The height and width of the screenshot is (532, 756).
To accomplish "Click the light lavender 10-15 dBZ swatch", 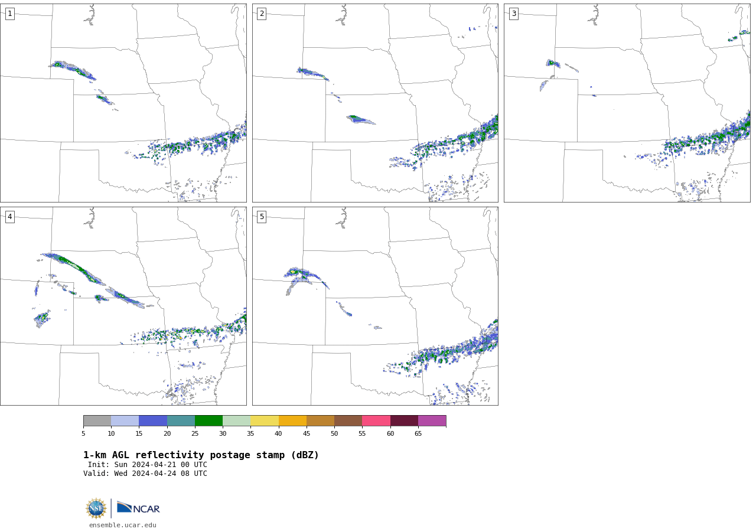I will 125,421.
